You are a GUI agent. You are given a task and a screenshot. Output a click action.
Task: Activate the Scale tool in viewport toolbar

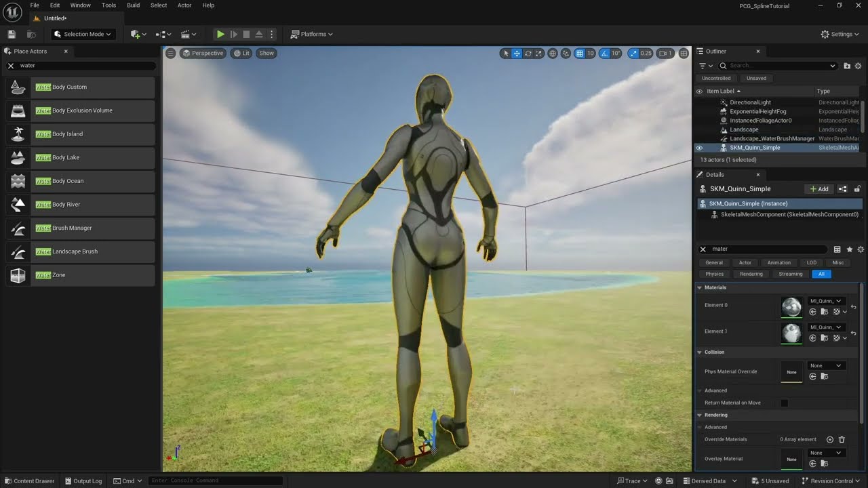pyautogui.click(x=538, y=53)
